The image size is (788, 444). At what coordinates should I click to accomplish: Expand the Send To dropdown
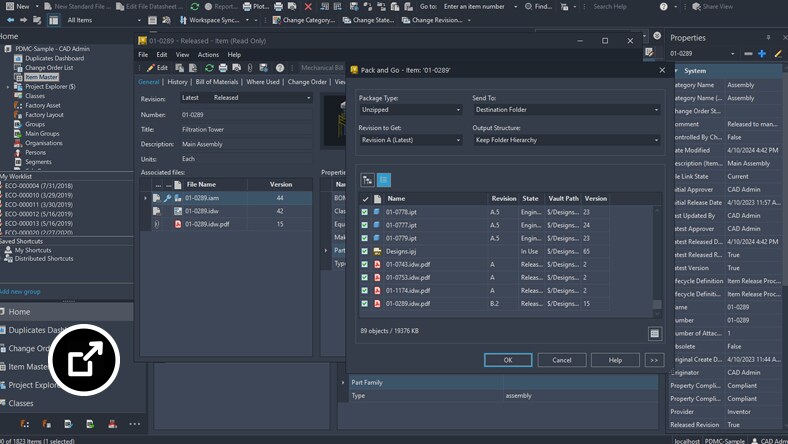click(x=566, y=110)
